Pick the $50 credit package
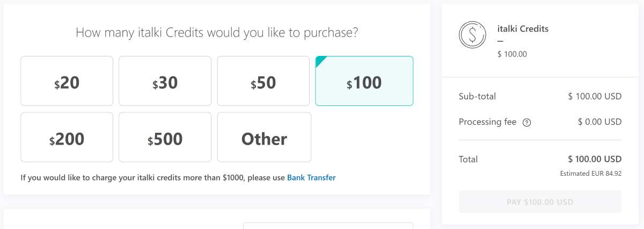The height and width of the screenshot is (229, 644). tap(263, 81)
